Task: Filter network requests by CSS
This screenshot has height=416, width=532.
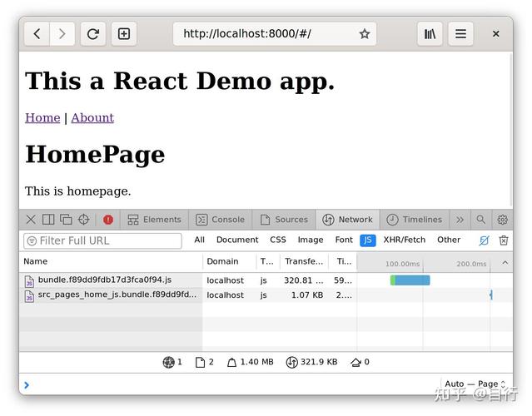Action: (278, 240)
